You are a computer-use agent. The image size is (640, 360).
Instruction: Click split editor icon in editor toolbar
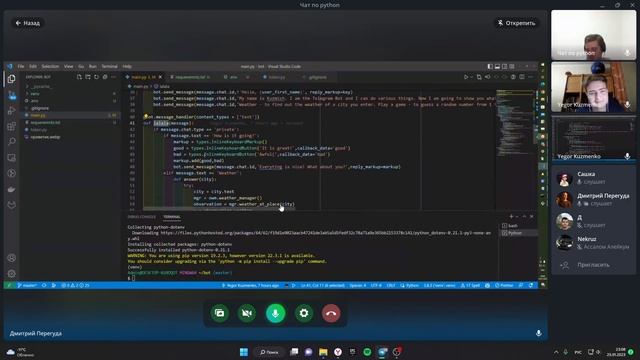point(522,77)
